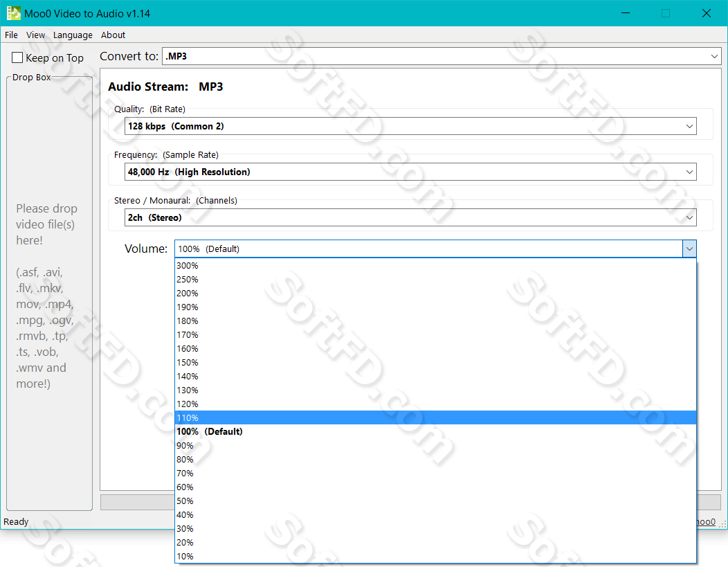Pick 40% from the volume list
Viewport: 728px width, 567px height.
[x=435, y=514]
